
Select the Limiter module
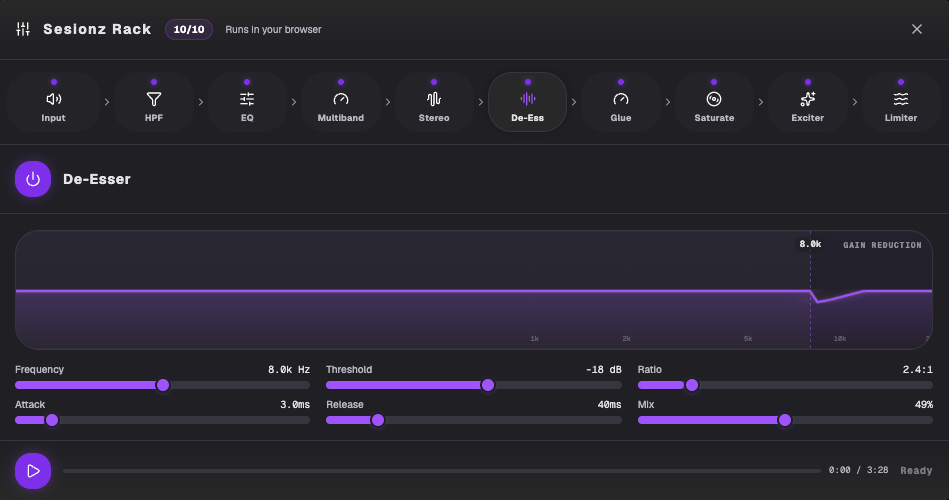[901, 102]
